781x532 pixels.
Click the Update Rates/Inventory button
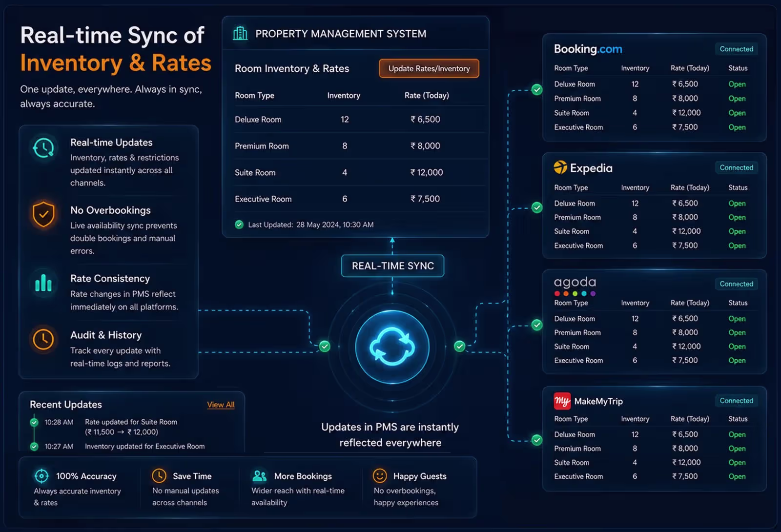click(429, 68)
